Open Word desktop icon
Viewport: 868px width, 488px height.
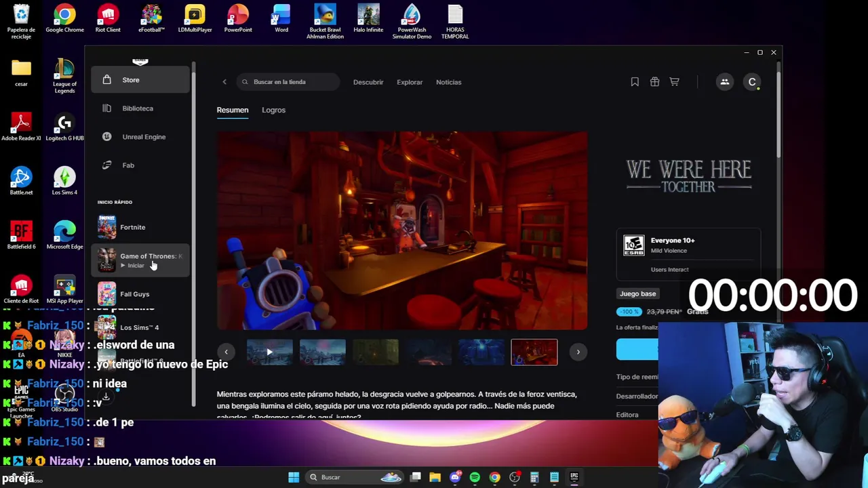(x=281, y=19)
